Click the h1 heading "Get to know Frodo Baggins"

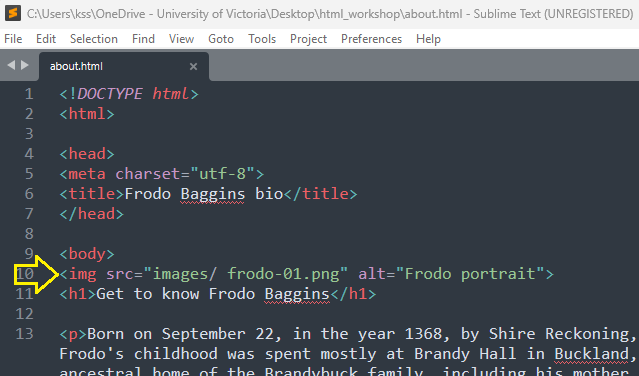(x=213, y=294)
